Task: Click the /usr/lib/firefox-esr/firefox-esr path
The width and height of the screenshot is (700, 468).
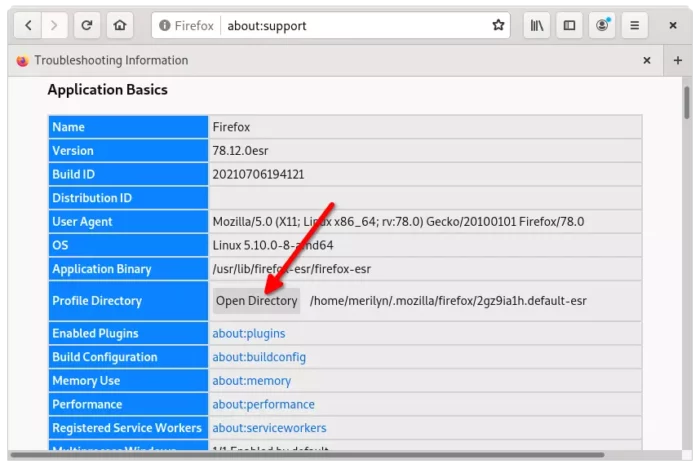Action: tap(292, 269)
